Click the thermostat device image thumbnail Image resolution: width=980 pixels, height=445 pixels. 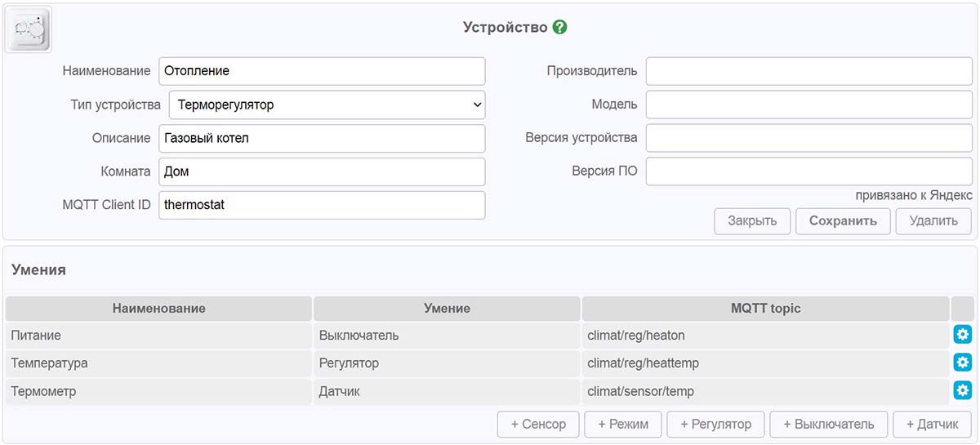[29, 29]
